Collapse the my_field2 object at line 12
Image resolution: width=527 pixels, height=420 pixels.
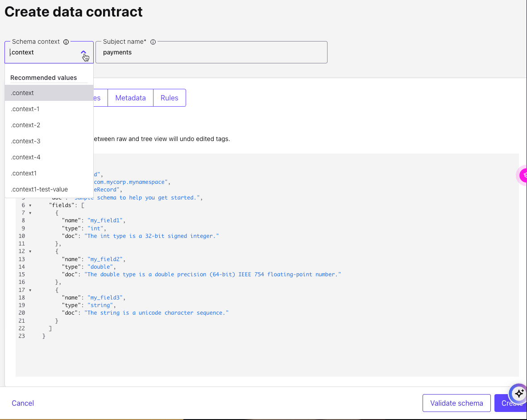(29, 251)
